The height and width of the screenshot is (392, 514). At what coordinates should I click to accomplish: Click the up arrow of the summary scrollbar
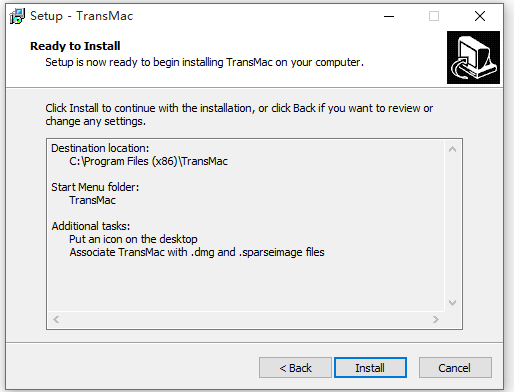click(x=452, y=149)
